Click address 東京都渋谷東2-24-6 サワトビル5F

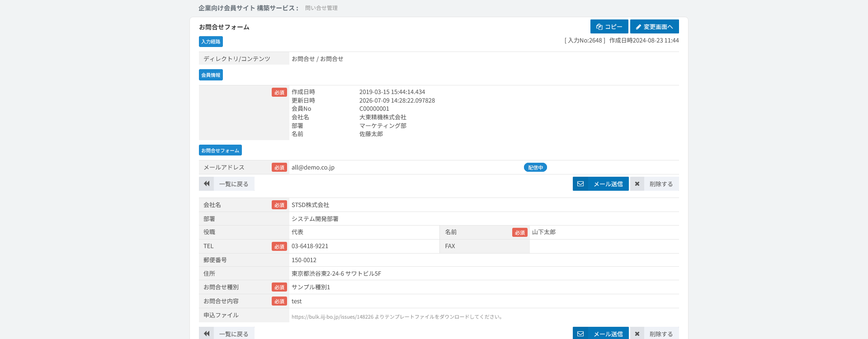click(x=336, y=273)
